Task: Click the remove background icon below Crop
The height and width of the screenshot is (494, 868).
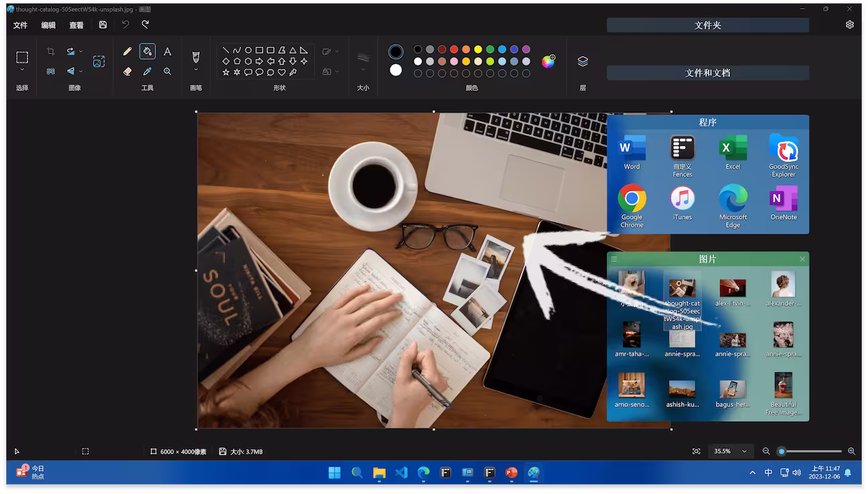Action: point(50,71)
